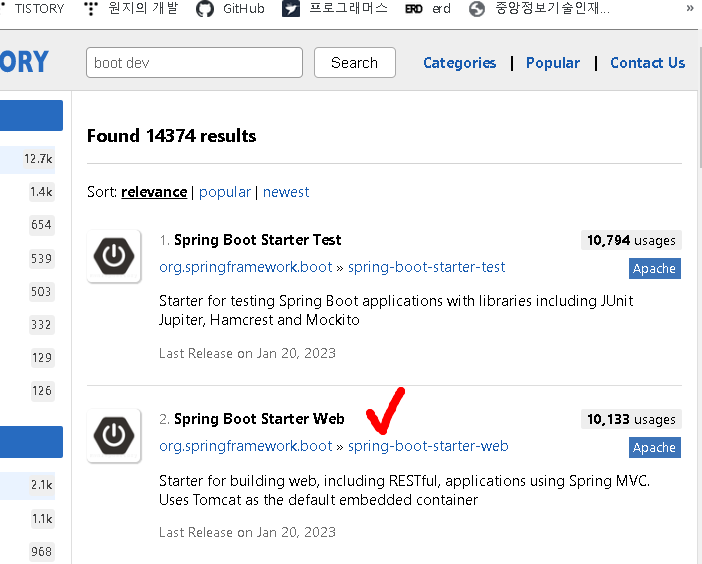Open the 프로그래머스 bookmark icon

pyautogui.click(x=291, y=9)
